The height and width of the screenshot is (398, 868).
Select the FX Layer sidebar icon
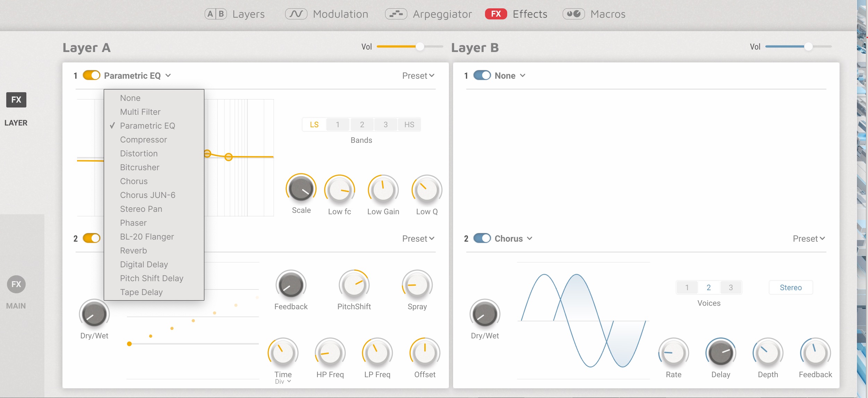(x=16, y=100)
